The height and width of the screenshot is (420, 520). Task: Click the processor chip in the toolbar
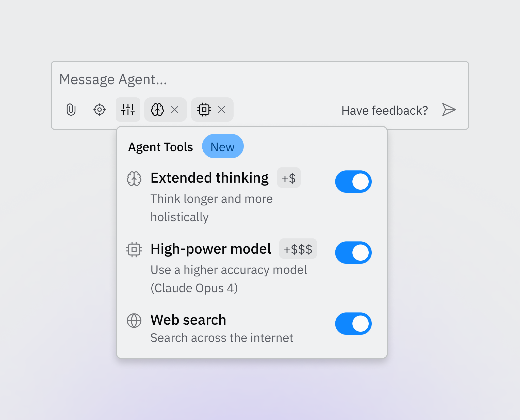[204, 110]
